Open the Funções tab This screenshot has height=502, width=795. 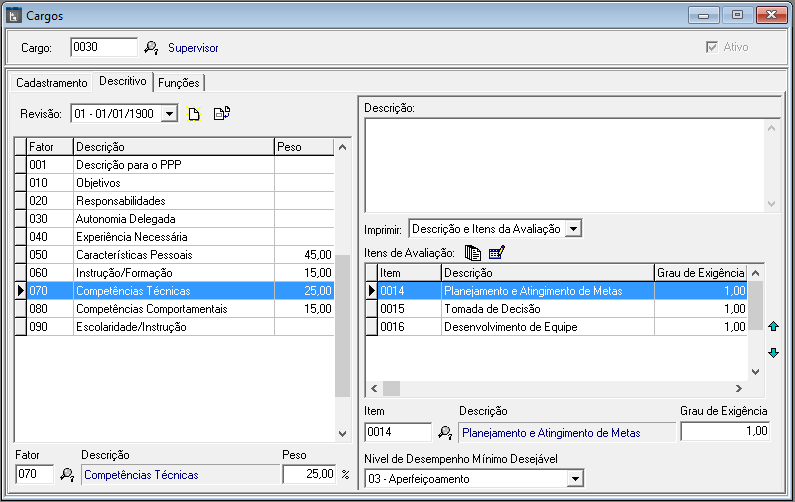coord(178,83)
